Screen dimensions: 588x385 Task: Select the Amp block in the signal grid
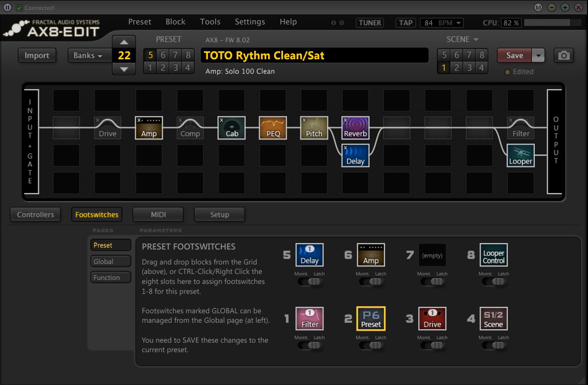(148, 128)
